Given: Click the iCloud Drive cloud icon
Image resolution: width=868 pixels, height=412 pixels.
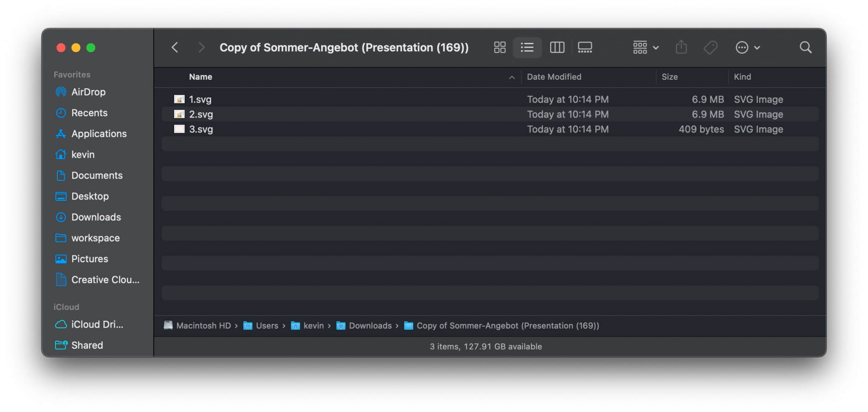Looking at the screenshot, I should pos(61,324).
